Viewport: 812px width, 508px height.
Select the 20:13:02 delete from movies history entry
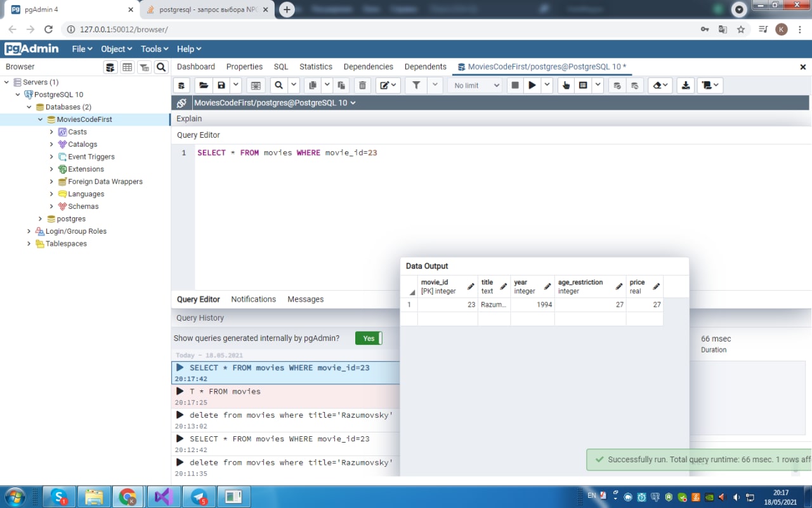tap(285, 420)
